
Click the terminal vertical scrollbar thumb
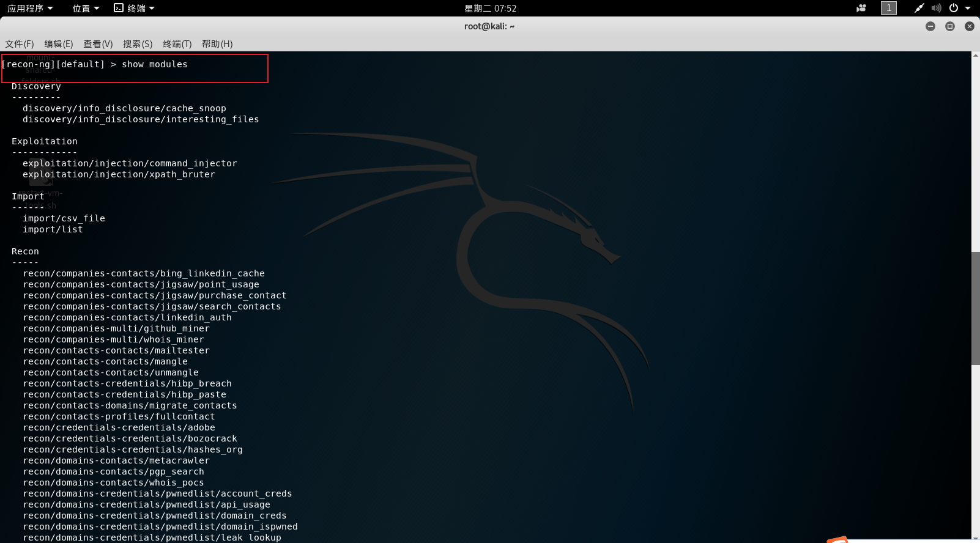(x=976, y=308)
